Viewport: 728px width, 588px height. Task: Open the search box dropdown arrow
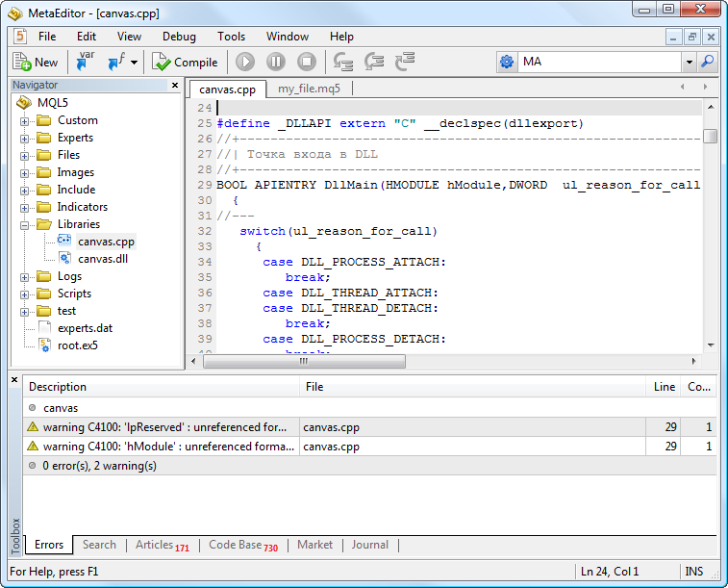pyautogui.click(x=689, y=62)
